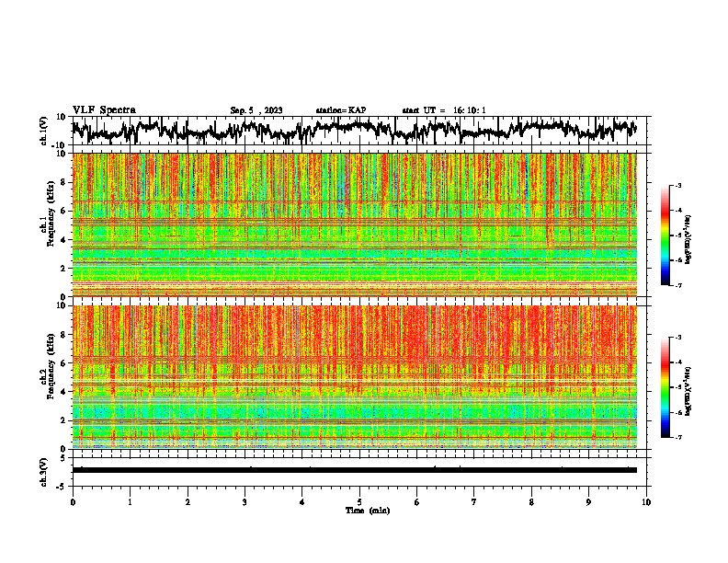Click the ch.2 spectrogram color scale bar
This screenshot has width=728, height=563.
tap(665, 387)
